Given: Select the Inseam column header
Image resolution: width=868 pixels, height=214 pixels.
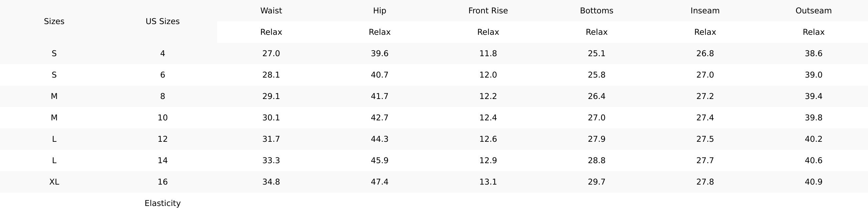Looking at the screenshot, I should (705, 11).
